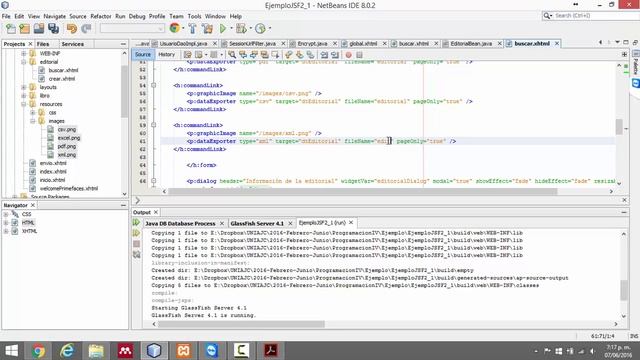Click the Output vertical scrollbar thumb
The width and height of the screenshot is (640, 360).
click(624, 290)
